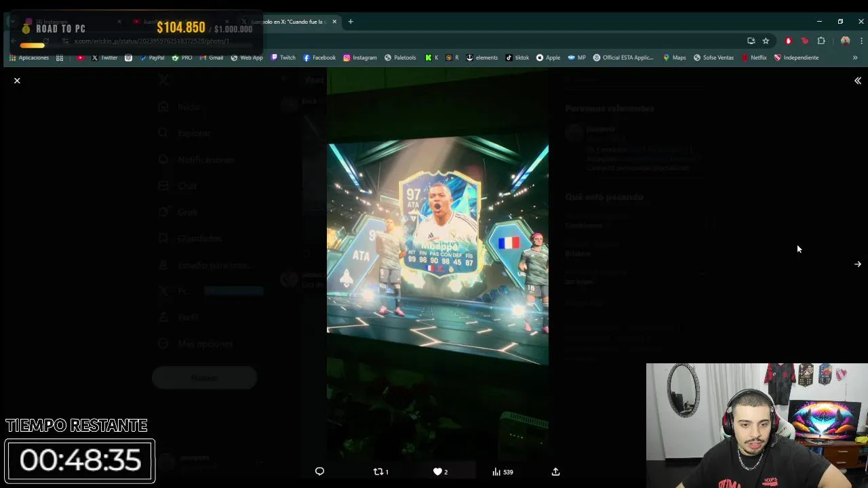Open the Paletools bookmark
868x488 pixels.
[400, 58]
